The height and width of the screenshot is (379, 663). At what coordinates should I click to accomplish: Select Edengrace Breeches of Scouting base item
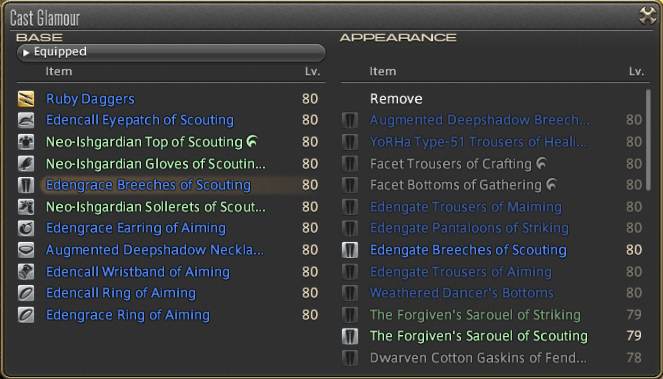click(x=171, y=185)
